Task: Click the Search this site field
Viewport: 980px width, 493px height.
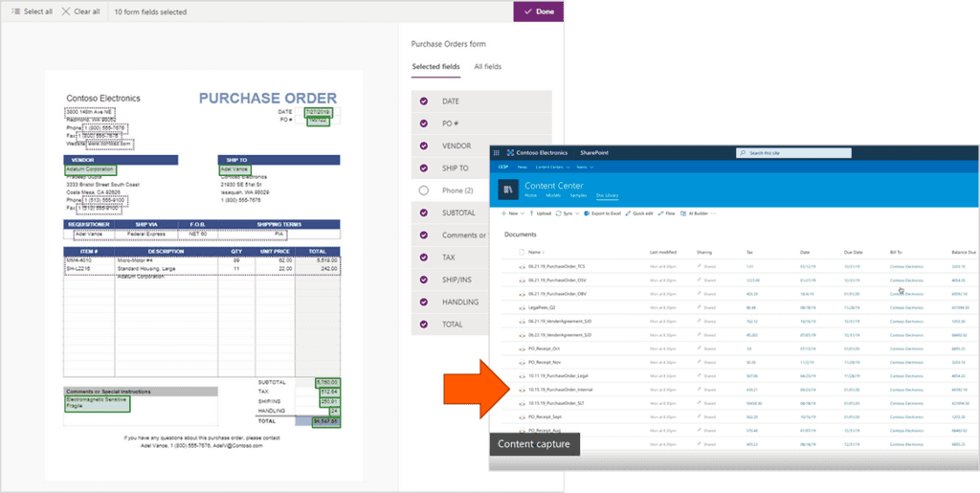Action: [793, 152]
